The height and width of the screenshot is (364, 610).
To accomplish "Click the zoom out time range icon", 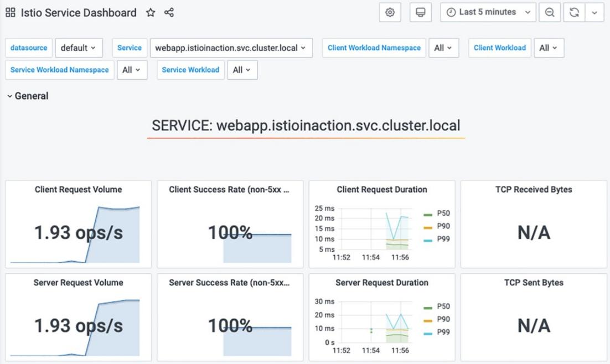I will 550,12.
